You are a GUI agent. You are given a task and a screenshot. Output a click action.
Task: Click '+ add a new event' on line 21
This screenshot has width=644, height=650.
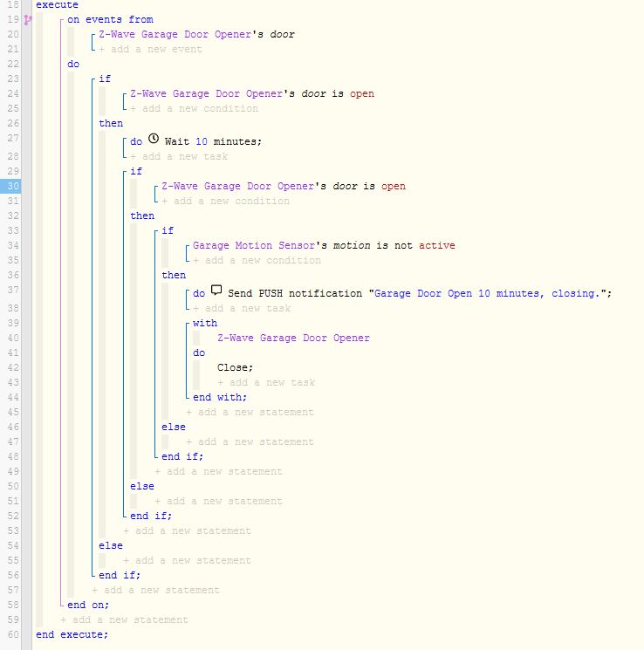pyautogui.click(x=151, y=50)
